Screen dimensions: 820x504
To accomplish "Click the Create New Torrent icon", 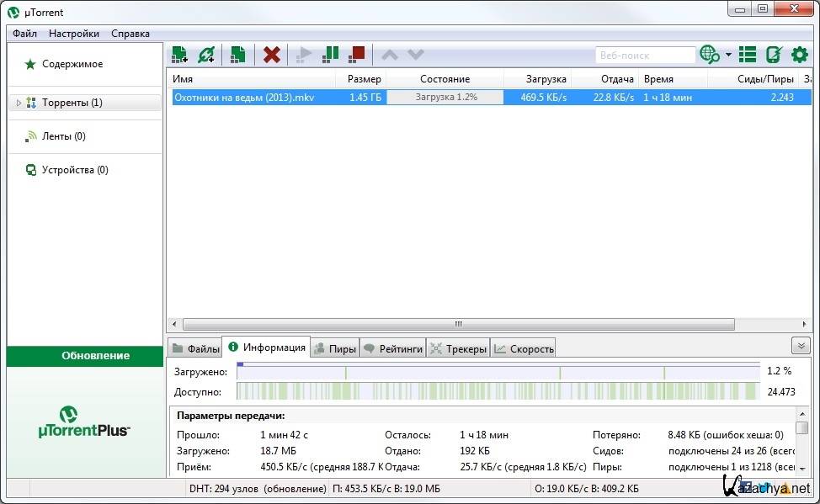I will (238, 55).
